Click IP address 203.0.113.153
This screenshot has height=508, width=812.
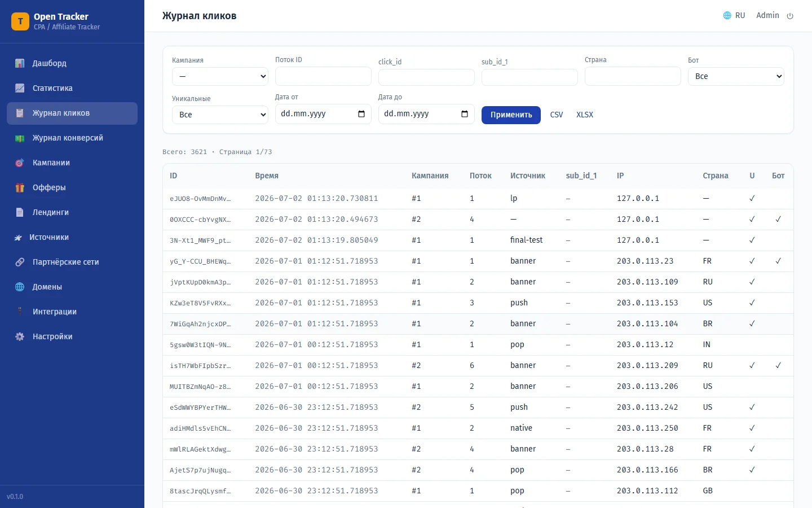click(x=647, y=303)
